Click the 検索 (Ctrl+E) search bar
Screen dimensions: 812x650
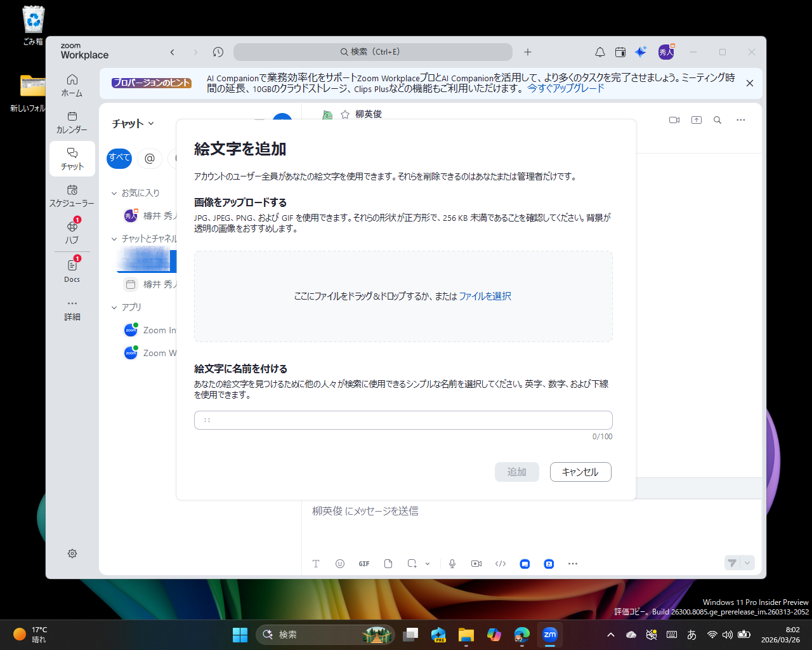[373, 52]
